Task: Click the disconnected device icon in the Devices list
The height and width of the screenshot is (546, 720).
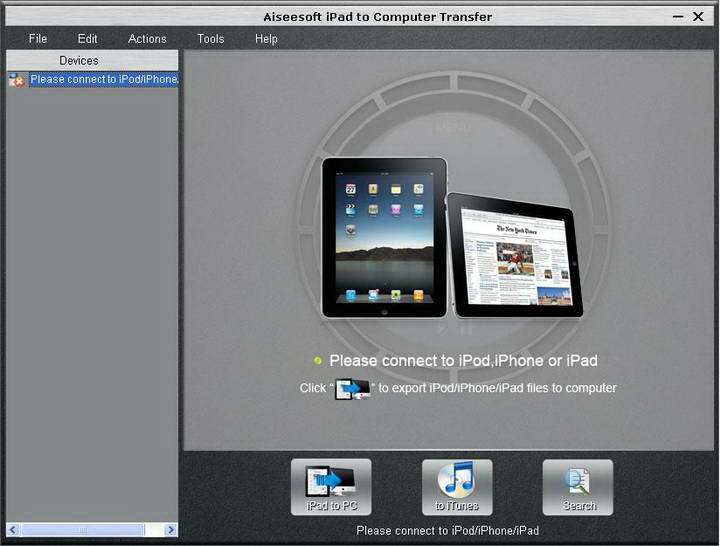Action: click(17, 80)
